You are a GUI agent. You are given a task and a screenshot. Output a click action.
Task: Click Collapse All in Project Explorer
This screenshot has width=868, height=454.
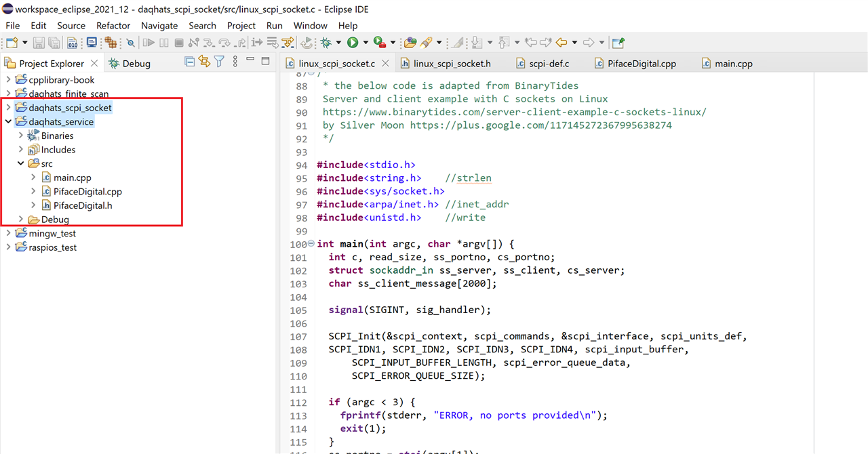point(189,62)
